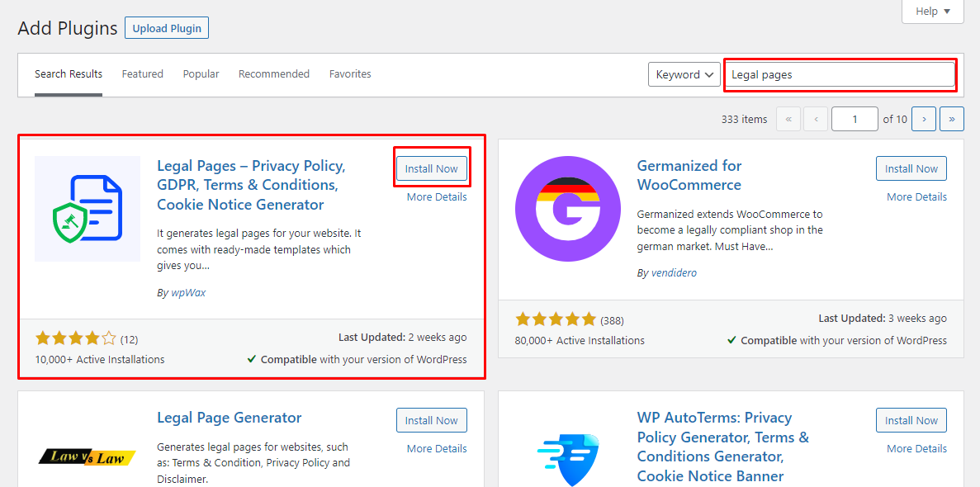Open More Details for Germanized plugin
The height and width of the screenshot is (487, 980).
pos(917,197)
